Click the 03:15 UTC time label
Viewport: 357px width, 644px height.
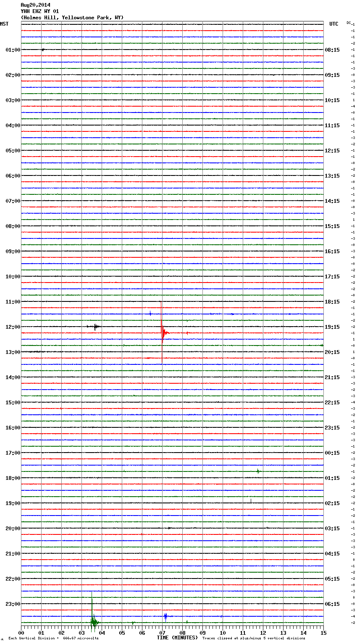point(332,529)
